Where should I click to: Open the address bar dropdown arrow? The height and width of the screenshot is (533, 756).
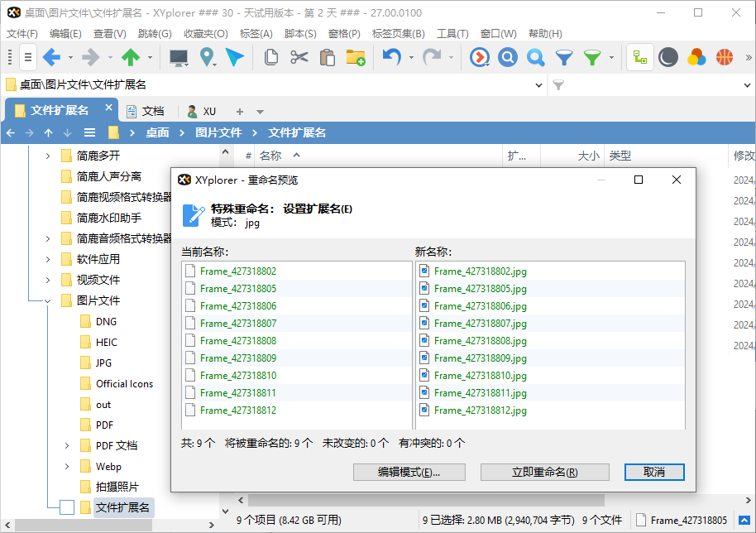pos(539,84)
